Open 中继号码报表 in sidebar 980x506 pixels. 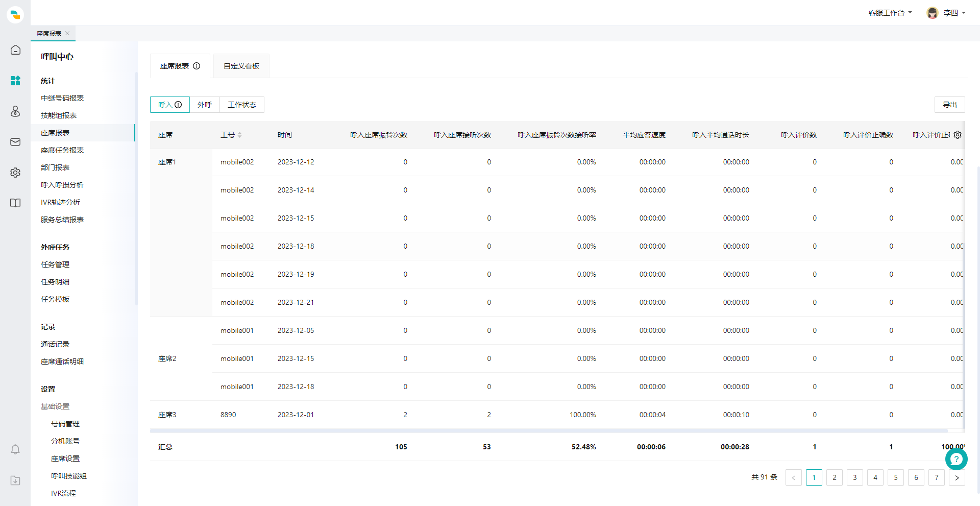(62, 98)
